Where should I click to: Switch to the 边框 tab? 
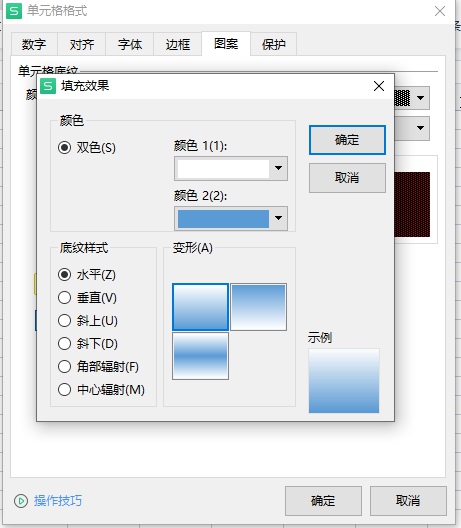178,44
